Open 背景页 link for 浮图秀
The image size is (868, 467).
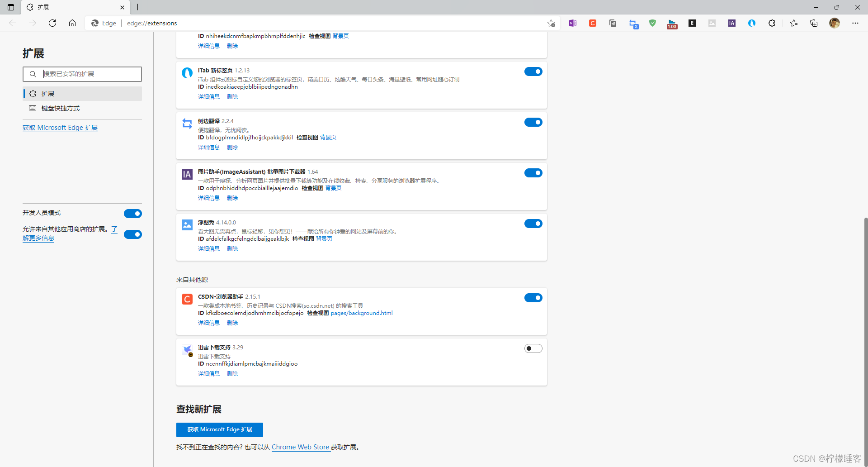324,239
